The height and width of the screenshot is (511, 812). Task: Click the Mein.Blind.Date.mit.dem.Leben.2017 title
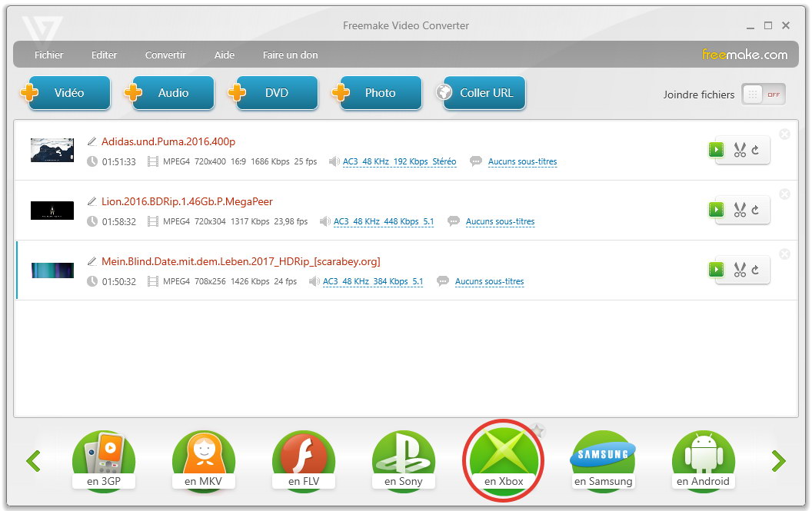coord(241,261)
